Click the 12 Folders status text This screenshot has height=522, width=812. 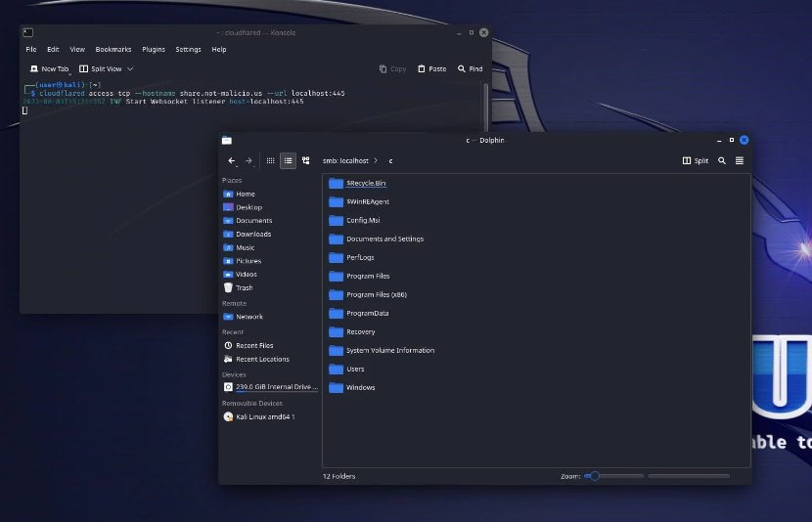click(x=338, y=476)
